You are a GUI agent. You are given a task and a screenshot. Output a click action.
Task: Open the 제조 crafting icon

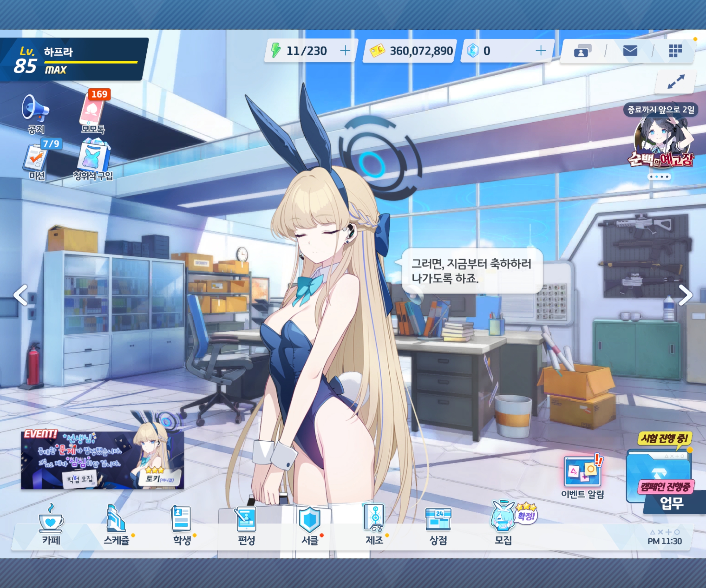tap(374, 524)
